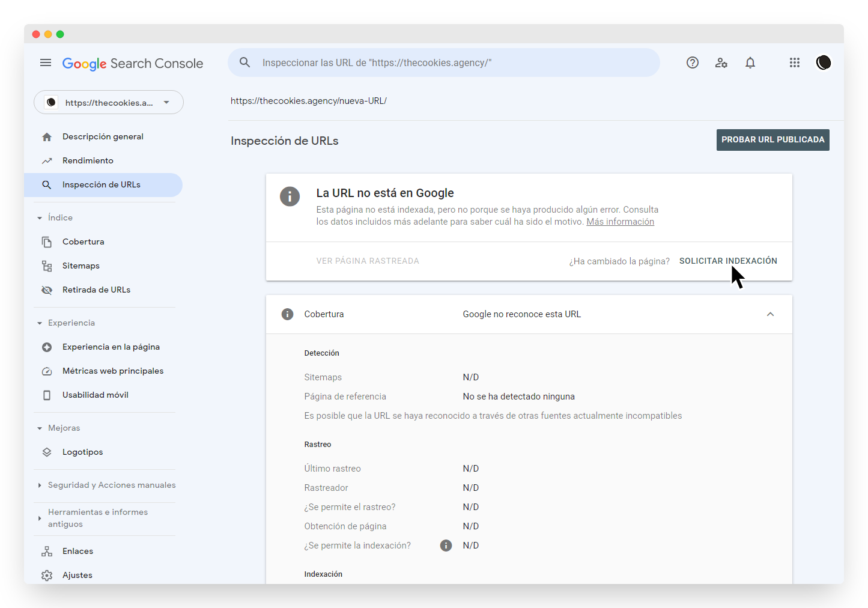Image resolution: width=868 pixels, height=608 pixels.
Task: Select Inspección de URLs in sidebar
Action: [x=103, y=185]
